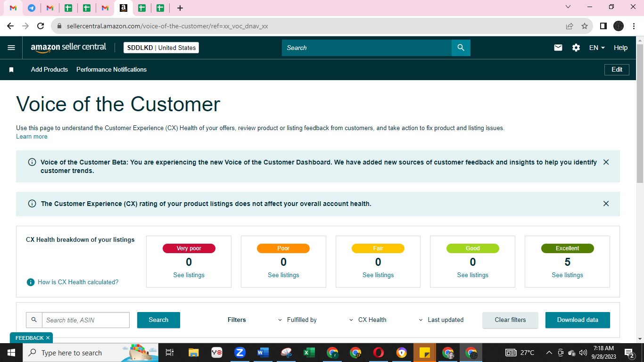Click the Edit button in the nav bar
The image size is (644, 362).
pyautogui.click(x=617, y=69)
